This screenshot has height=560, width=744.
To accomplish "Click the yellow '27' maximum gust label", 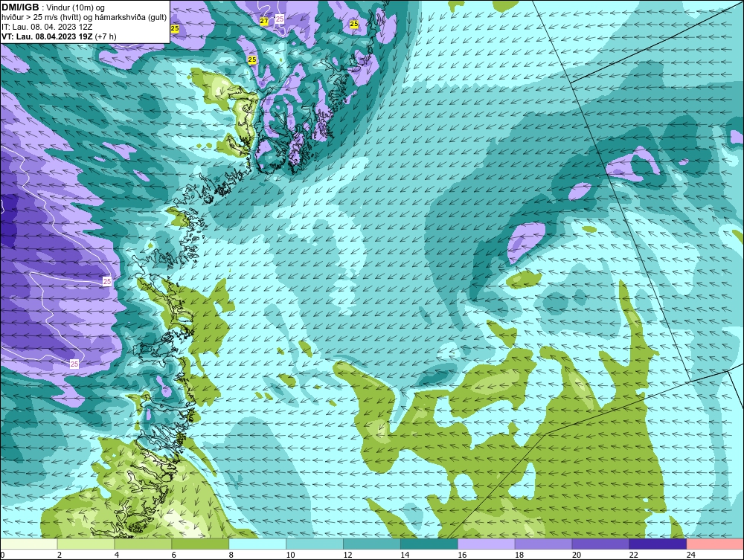I will point(264,21).
